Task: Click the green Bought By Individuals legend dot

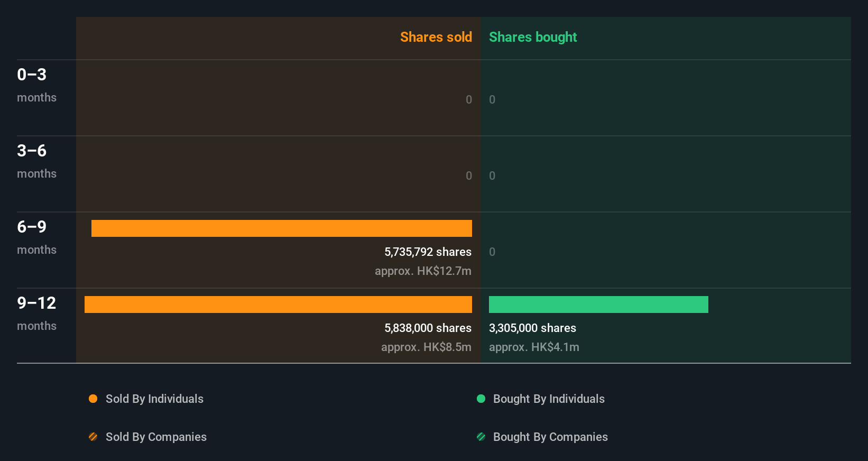Action: (481, 399)
